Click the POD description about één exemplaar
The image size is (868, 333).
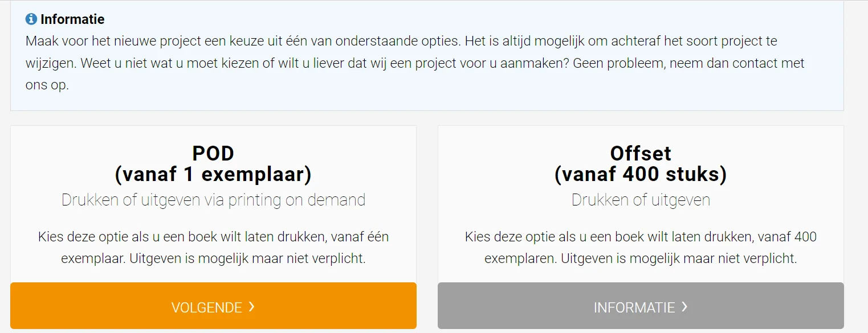click(x=213, y=248)
